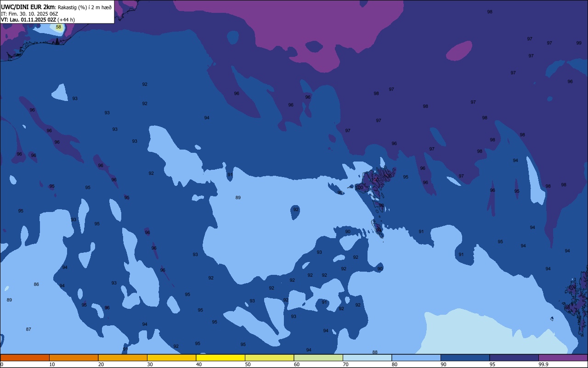Click the 80–90 light blue legend swatch
The width and height of the screenshot is (588, 368).
(416, 357)
